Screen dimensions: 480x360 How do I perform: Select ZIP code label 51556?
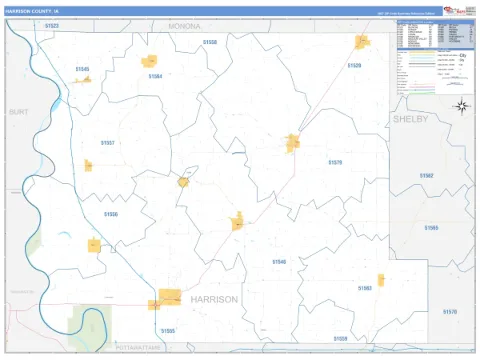[111, 214]
